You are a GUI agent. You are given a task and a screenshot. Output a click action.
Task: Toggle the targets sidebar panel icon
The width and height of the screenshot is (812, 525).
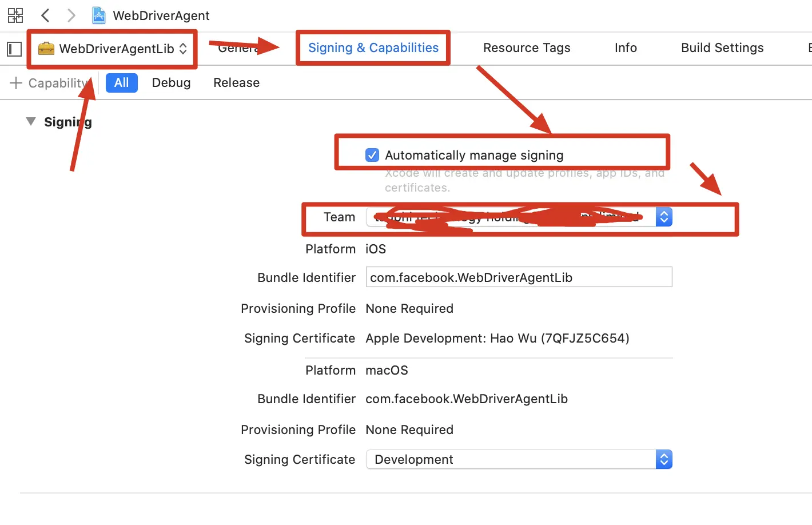pos(14,49)
